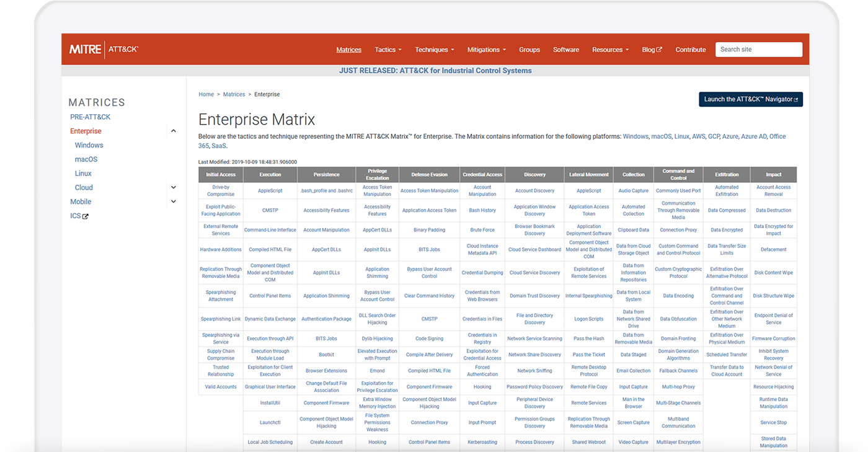The height and width of the screenshot is (452, 868).
Task: Click the Credential Access column header
Action: click(482, 175)
